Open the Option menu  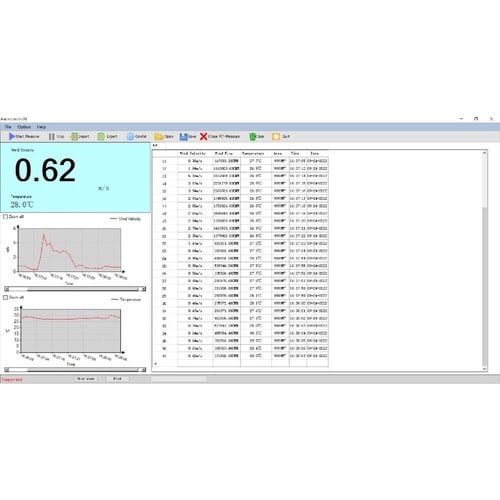(24, 127)
